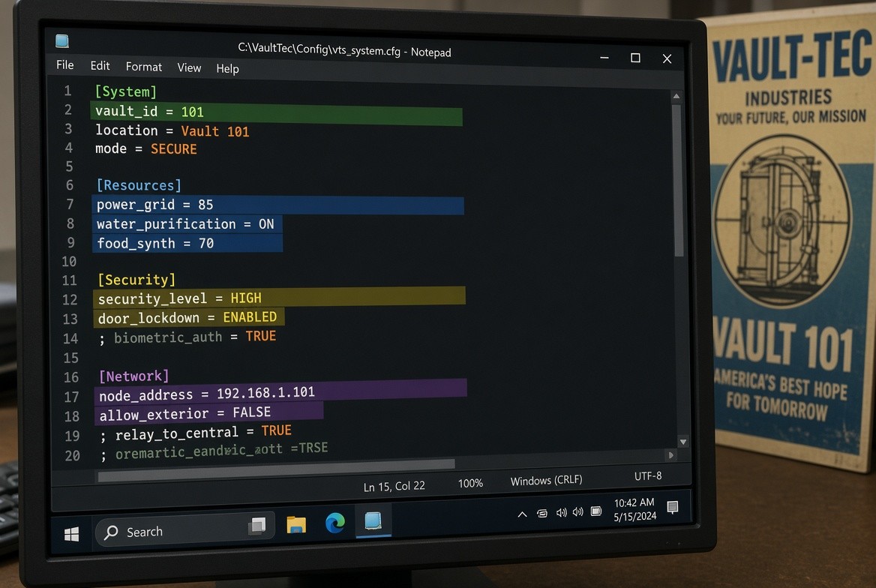Click the mode = SECURE line
876x588 pixels.
(146, 148)
